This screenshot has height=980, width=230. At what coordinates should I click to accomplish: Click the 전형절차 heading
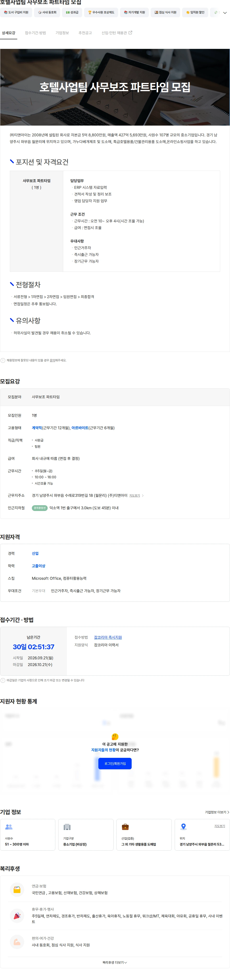pyautogui.click(x=28, y=284)
